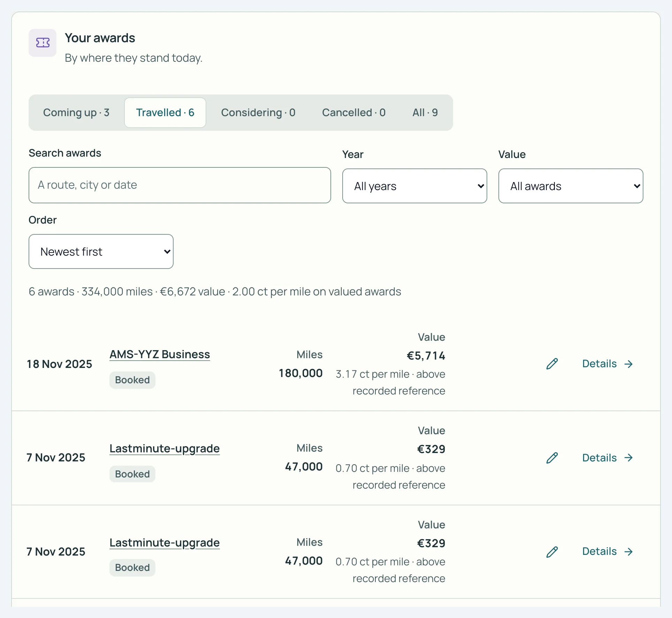Open the Order dropdown set to Newest first
The width and height of the screenshot is (672, 618).
tap(101, 251)
